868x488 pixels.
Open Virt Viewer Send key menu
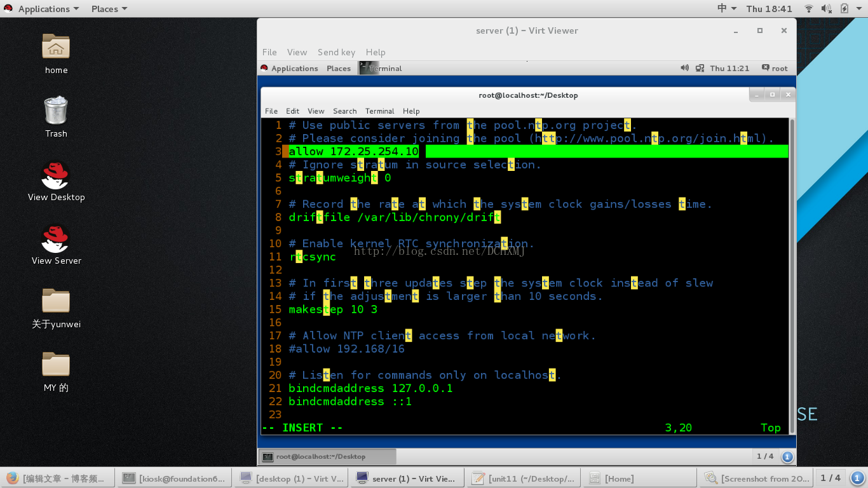[x=337, y=52]
